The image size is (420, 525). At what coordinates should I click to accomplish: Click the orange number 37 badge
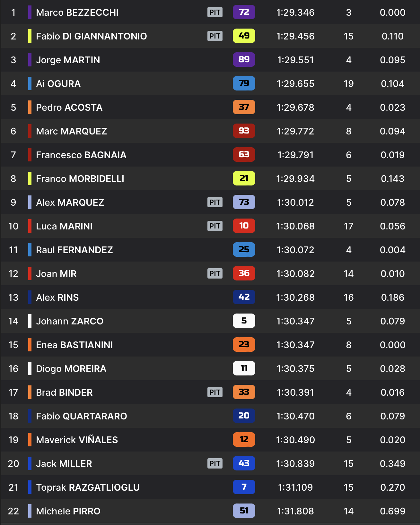244,107
